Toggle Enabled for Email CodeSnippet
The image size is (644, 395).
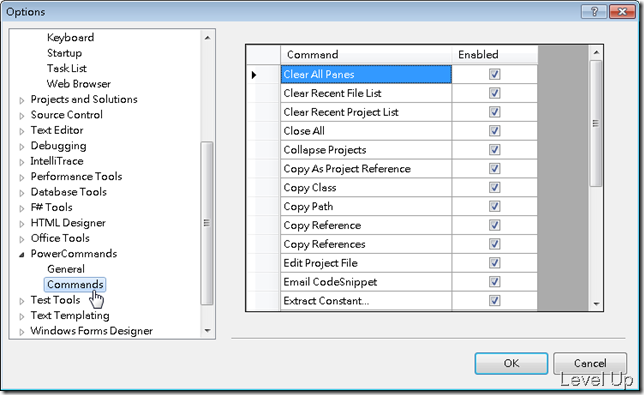tap(494, 282)
